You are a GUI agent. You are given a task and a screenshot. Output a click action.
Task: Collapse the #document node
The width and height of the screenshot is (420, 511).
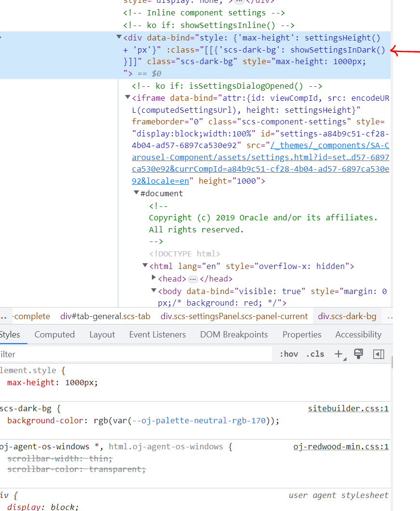click(x=136, y=193)
